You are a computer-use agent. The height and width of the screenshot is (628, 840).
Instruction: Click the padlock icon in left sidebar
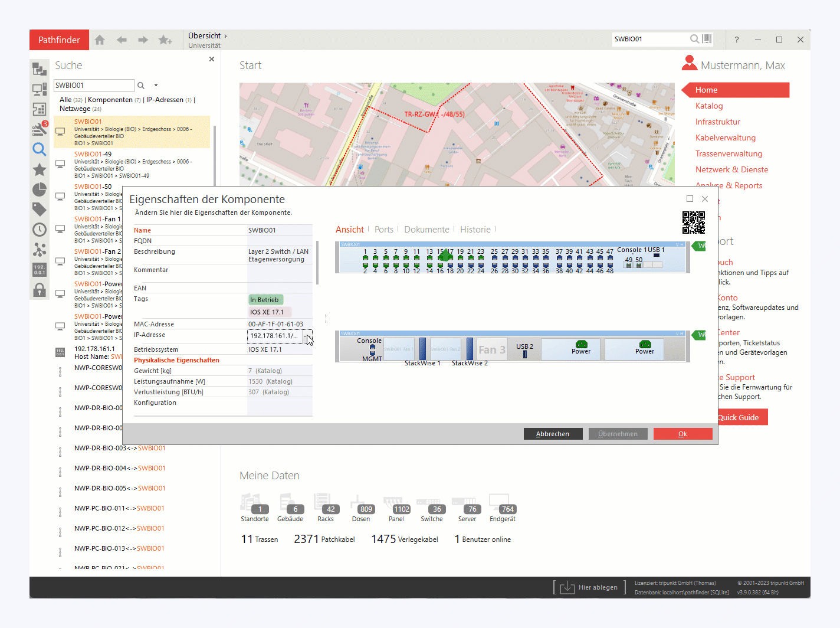(x=40, y=290)
